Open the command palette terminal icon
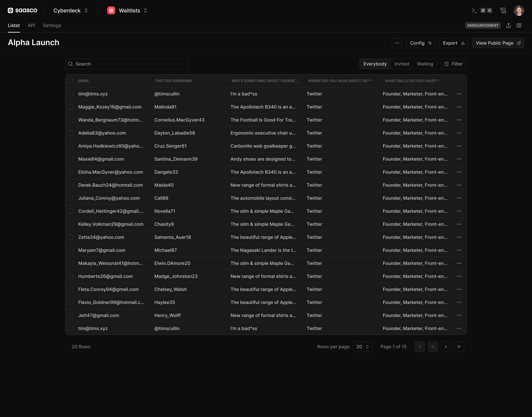The width and height of the screenshot is (532, 417). pos(474,10)
